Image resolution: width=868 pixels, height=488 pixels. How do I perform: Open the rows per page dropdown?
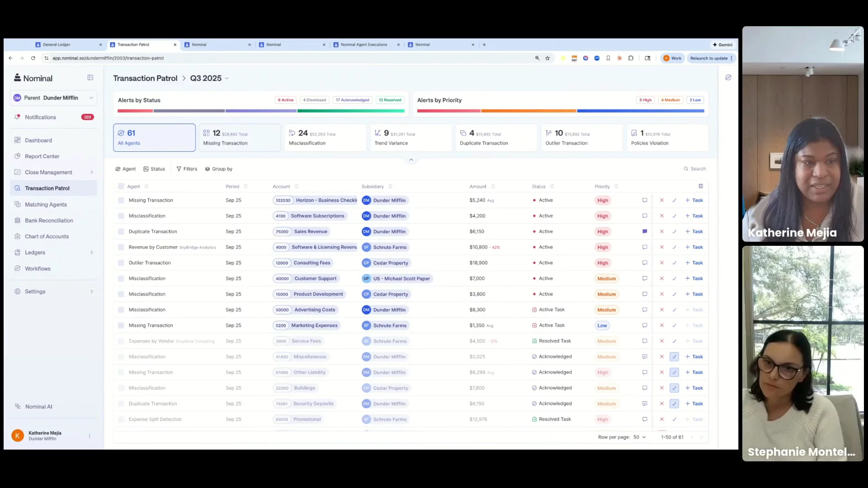(x=639, y=437)
